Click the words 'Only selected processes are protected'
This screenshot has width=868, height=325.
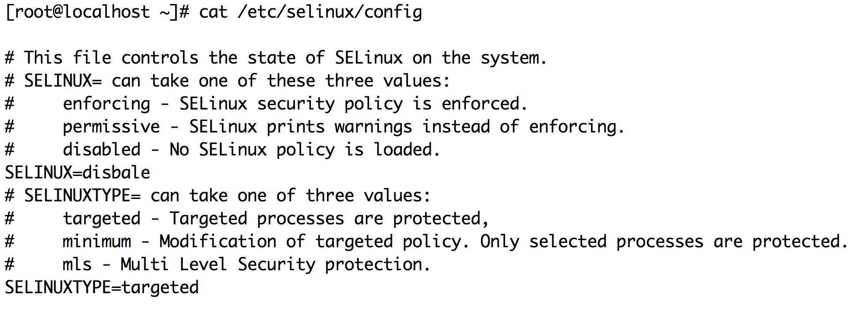664,241
